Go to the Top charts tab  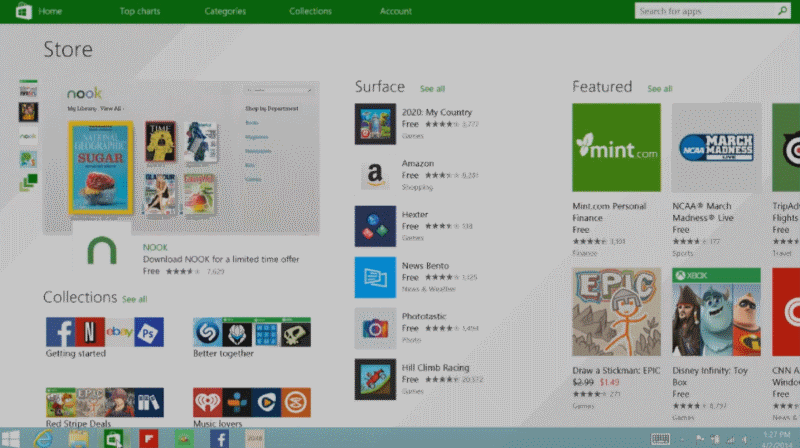(141, 11)
